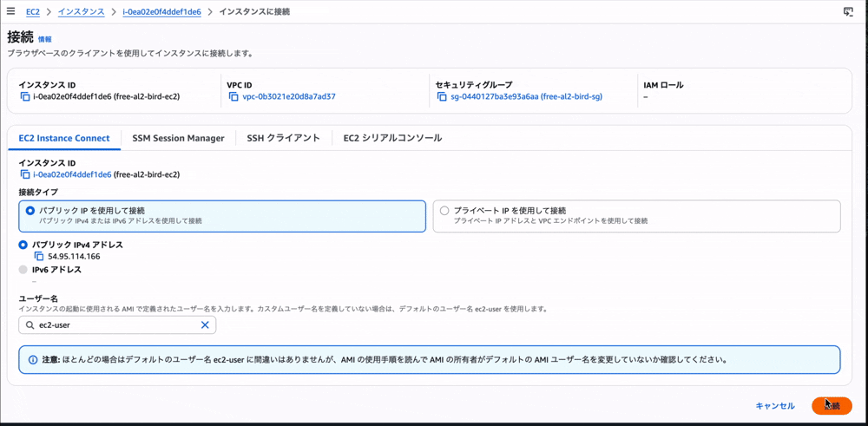Clear the username field with the X icon
This screenshot has height=426, width=868.
point(205,325)
